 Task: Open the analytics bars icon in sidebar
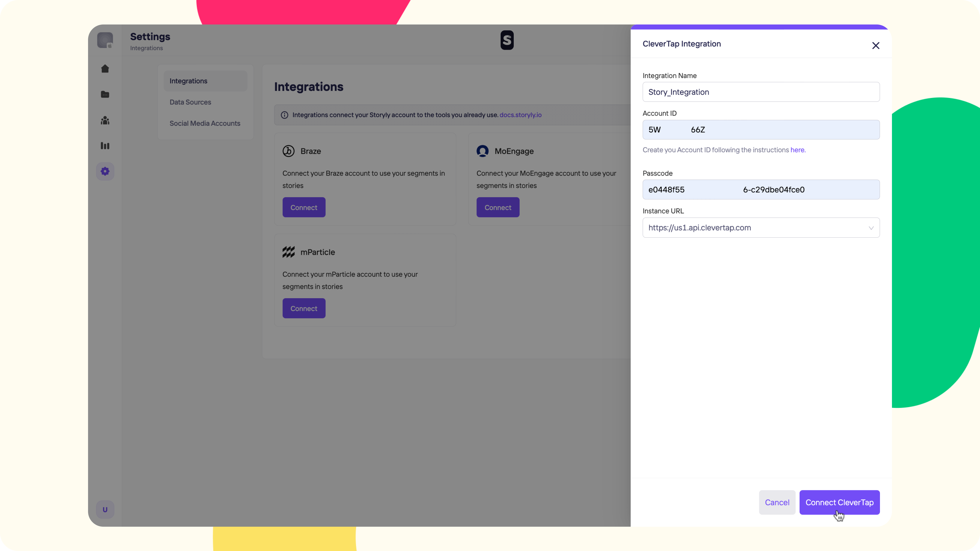[105, 146]
